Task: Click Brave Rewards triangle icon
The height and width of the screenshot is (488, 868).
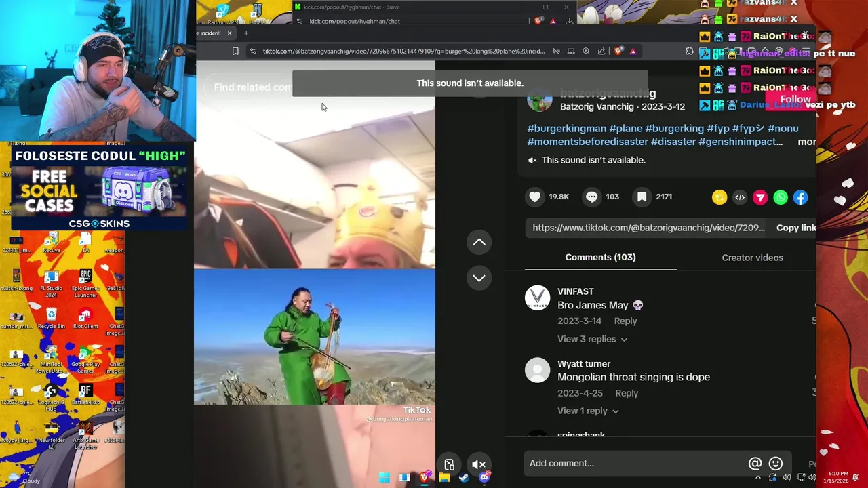Action: [x=633, y=51]
